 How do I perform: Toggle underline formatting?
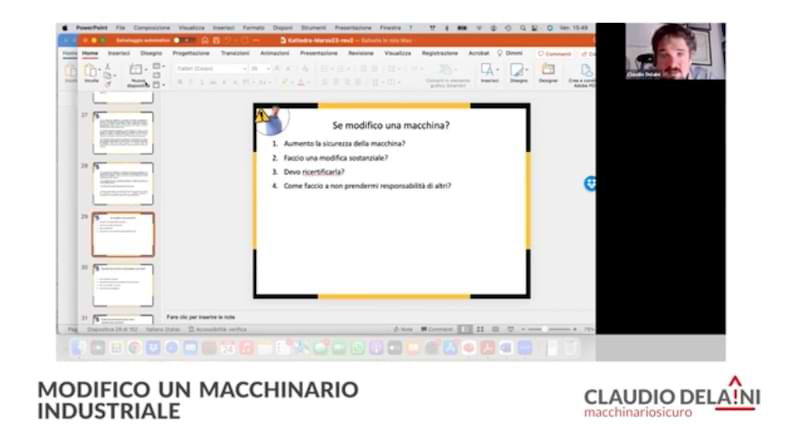click(x=202, y=82)
